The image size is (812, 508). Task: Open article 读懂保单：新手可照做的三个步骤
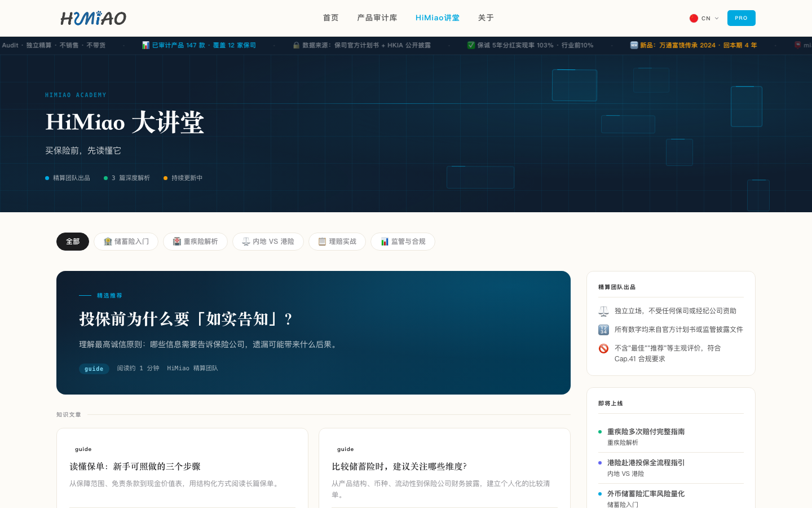pyautogui.click(x=135, y=466)
